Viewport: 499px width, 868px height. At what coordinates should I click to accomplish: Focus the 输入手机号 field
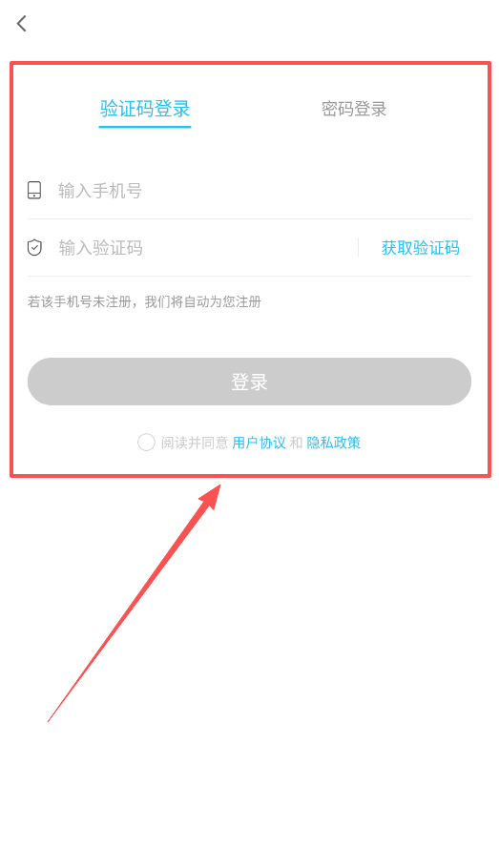pyautogui.click(x=249, y=191)
